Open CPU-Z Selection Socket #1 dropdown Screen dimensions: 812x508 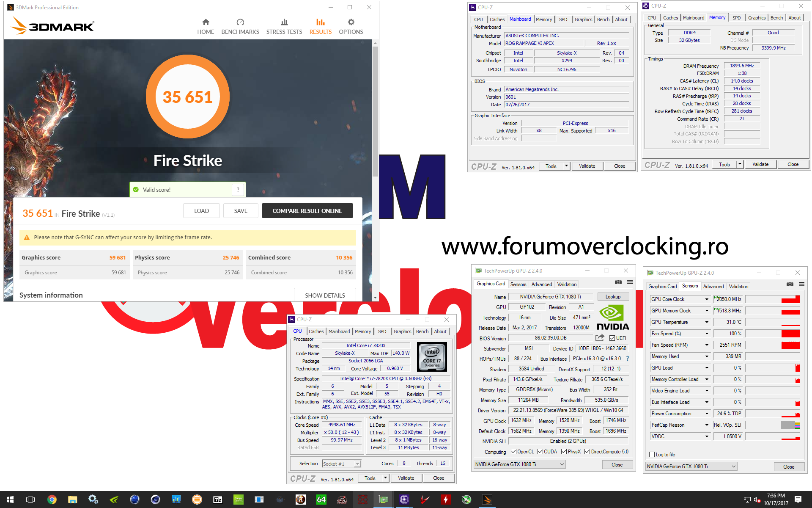[341, 464]
